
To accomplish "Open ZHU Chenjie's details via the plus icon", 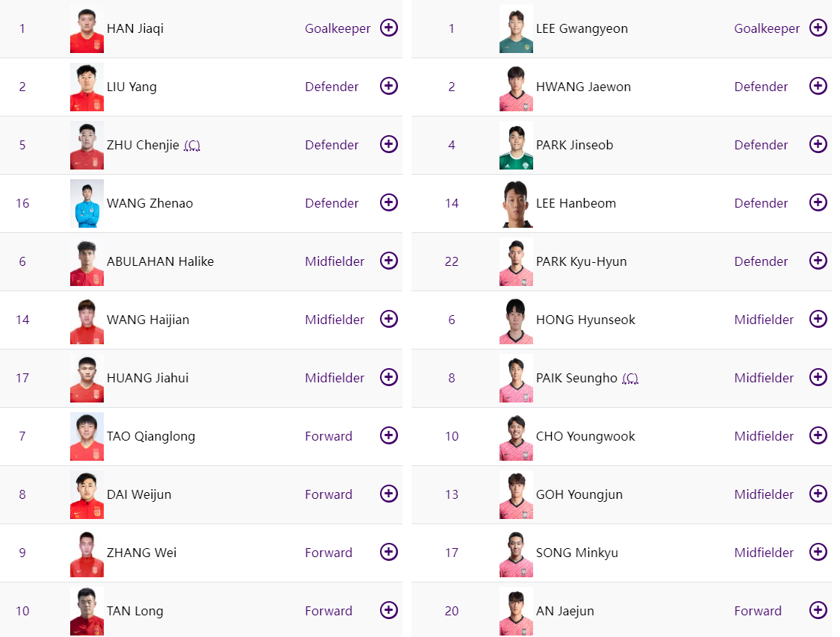I will click(x=388, y=144).
